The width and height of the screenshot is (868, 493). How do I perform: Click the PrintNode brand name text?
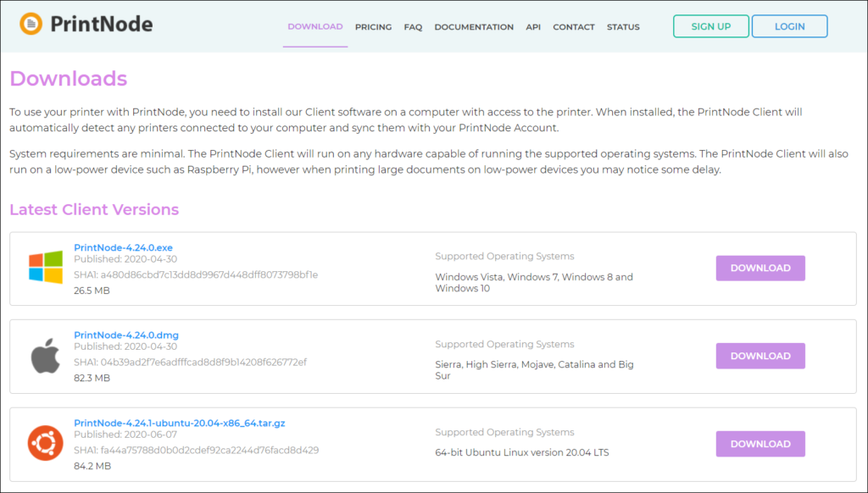coord(102,24)
